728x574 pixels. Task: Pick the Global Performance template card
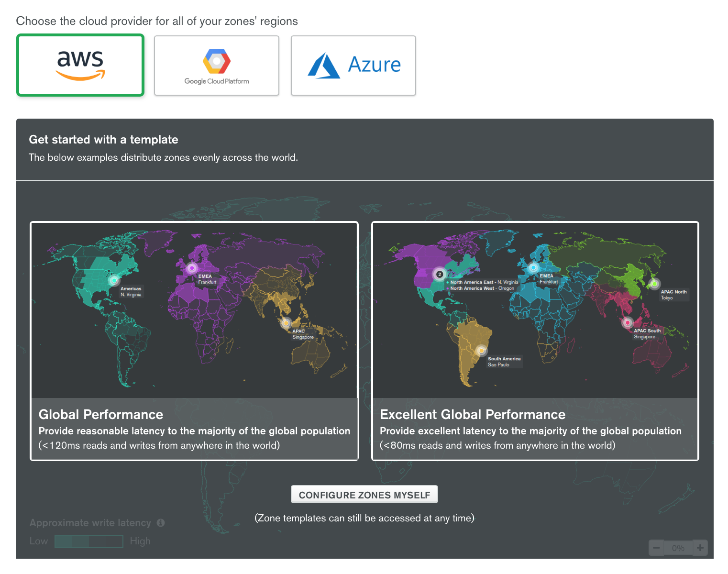pos(194,341)
